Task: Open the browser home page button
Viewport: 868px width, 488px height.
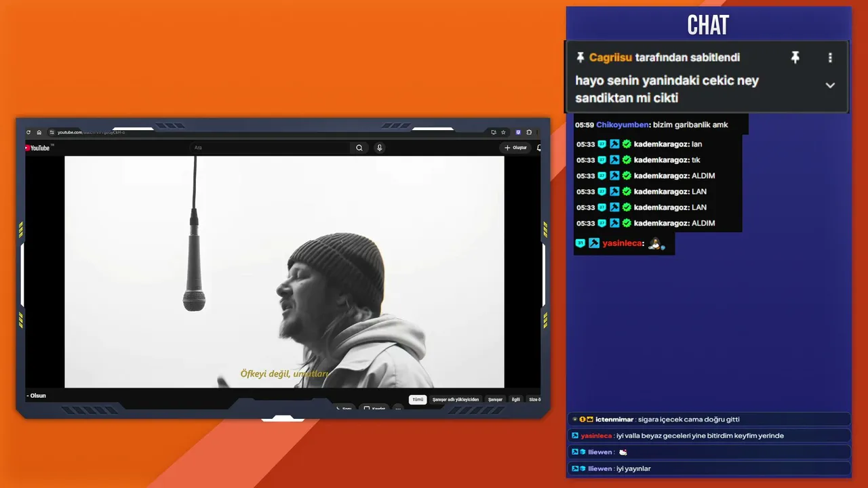Action: coord(39,132)
